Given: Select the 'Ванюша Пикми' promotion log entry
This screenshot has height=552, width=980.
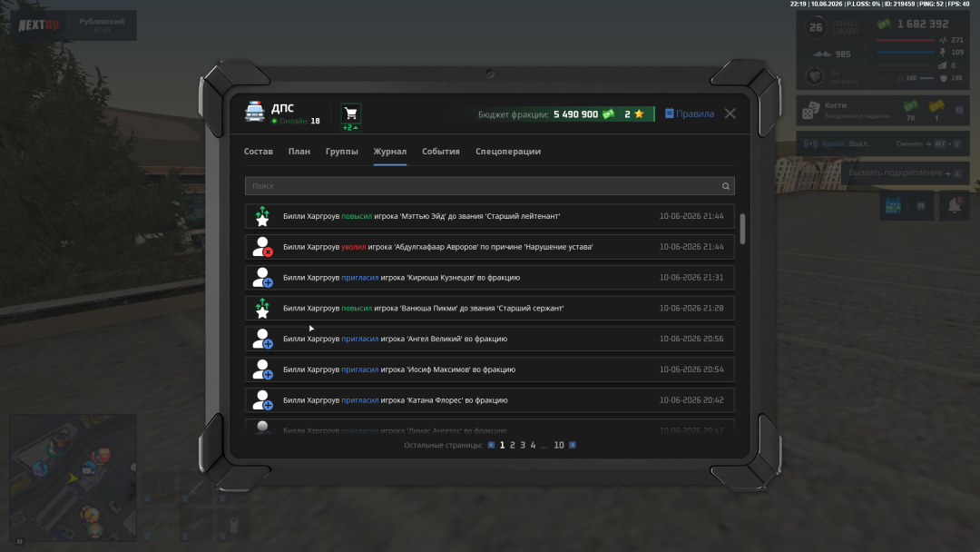Looking at the screenshot, I should pos(489,308).
